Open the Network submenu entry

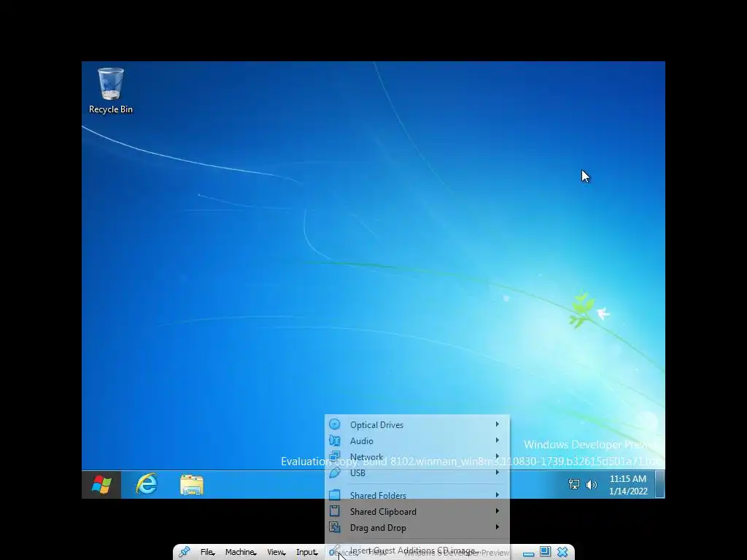pos(417,456)
